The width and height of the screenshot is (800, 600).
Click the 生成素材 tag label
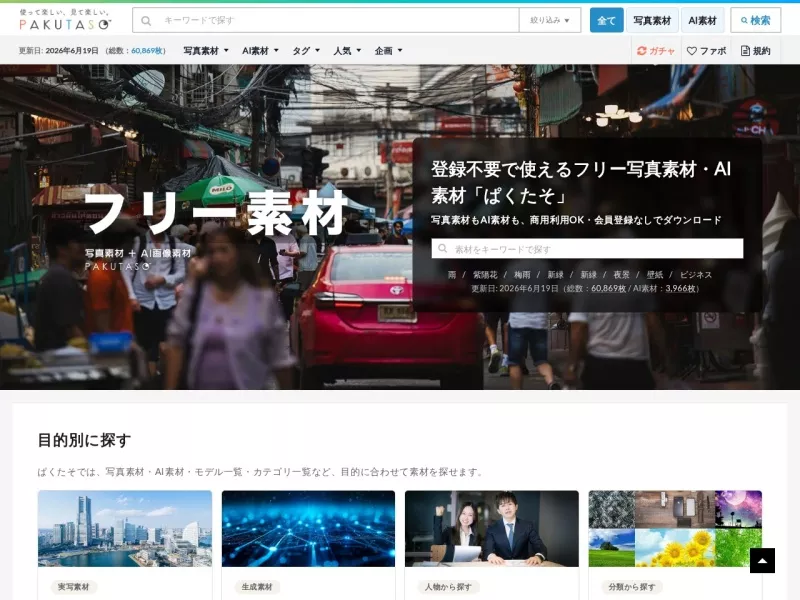point(257,587)
